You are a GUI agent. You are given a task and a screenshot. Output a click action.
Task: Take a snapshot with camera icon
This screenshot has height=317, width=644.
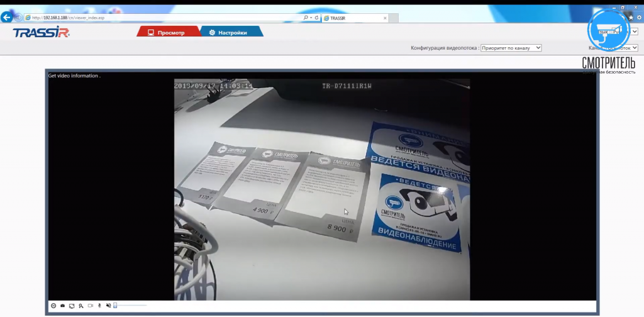[62, 306]
